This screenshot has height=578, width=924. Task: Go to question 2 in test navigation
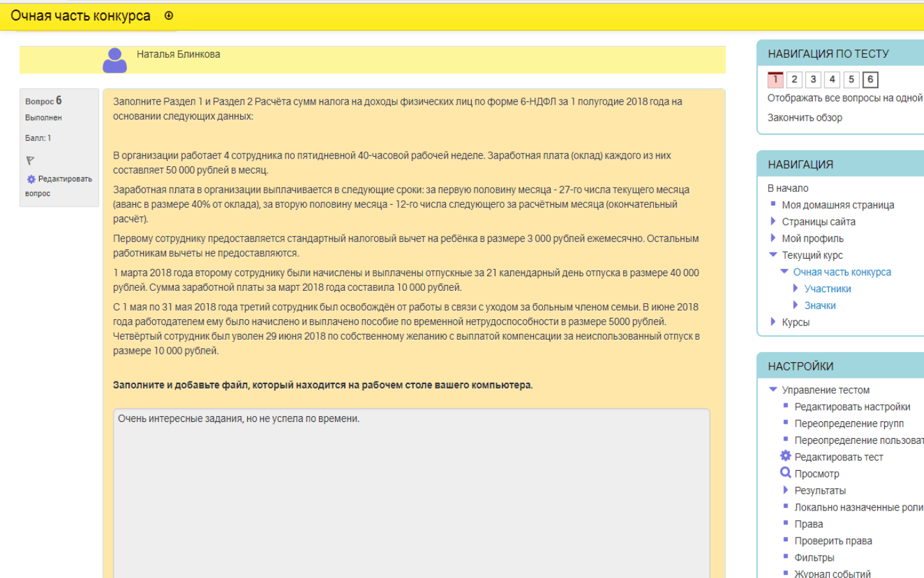click(x=794, y=79)
